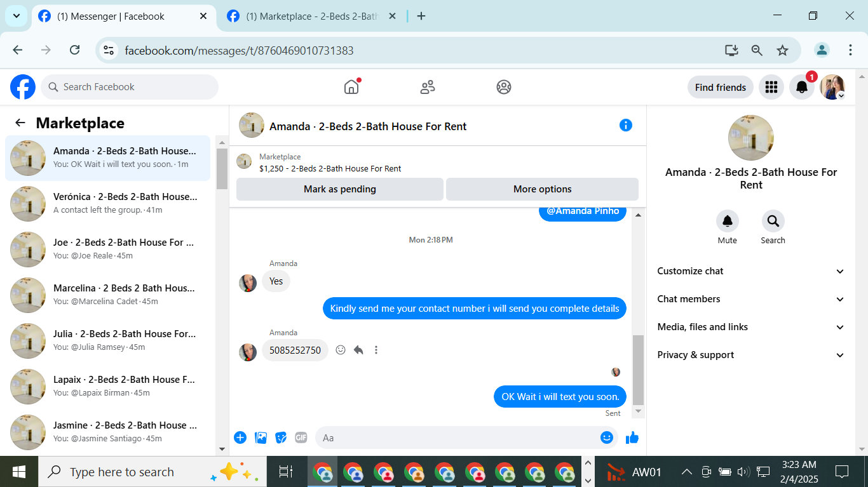Expand Privacy & support section
868x487 pixels.
coord(751,355)
